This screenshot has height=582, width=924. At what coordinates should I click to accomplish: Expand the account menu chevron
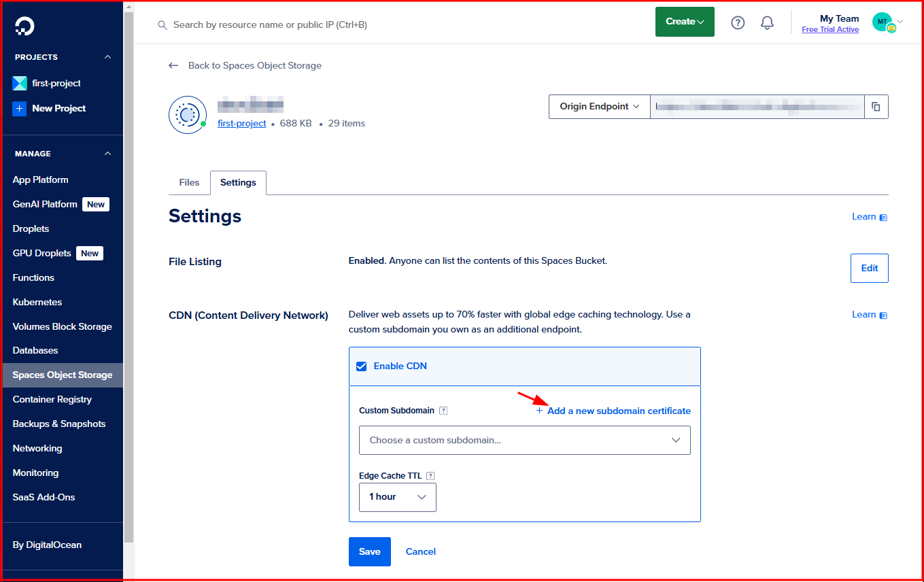tap(900, 22)
